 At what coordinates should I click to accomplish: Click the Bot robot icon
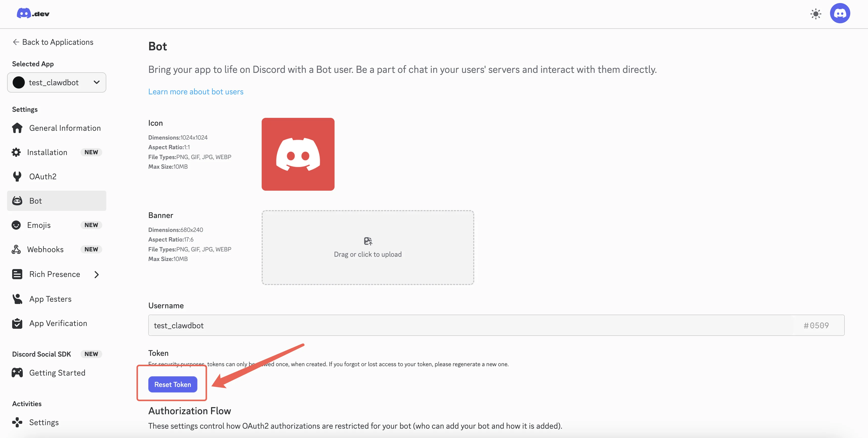[x=17, y=201]
